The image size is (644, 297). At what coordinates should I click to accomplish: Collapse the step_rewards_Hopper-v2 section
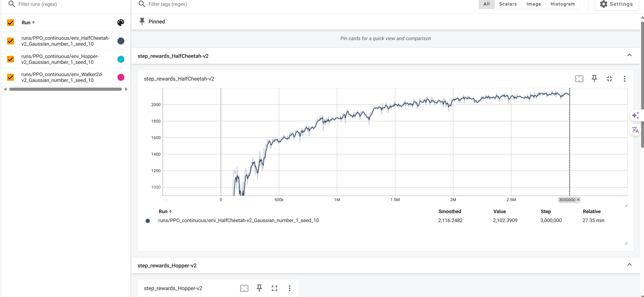pyautogui.click(x=629, y=264)
